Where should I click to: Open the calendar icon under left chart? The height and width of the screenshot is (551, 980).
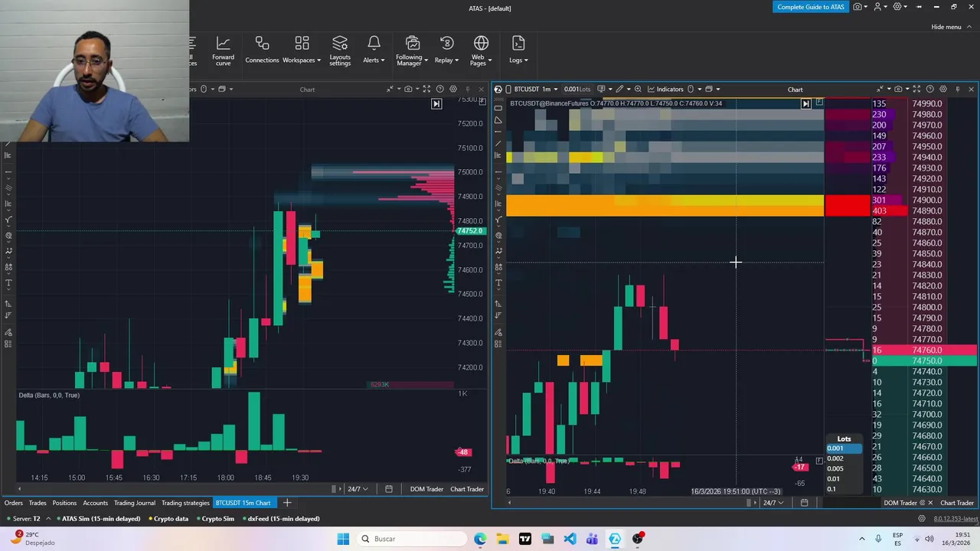click(389, 489)
